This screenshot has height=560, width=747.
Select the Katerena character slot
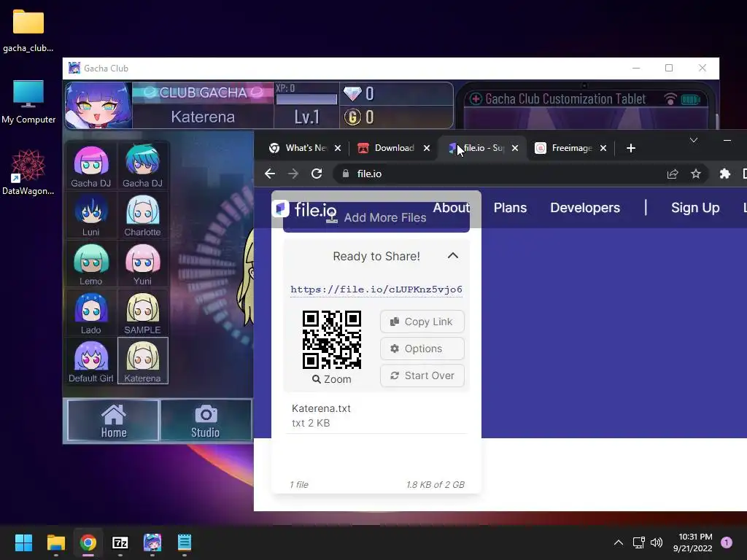click(142, 361)
